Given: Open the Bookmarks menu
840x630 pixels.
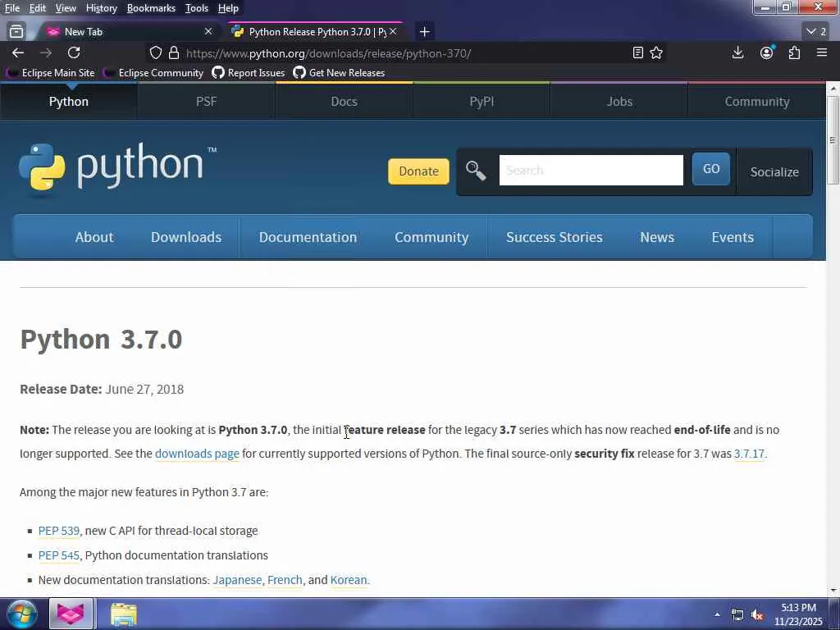Looking at the screenshot, I should click(x=151, y=8).
